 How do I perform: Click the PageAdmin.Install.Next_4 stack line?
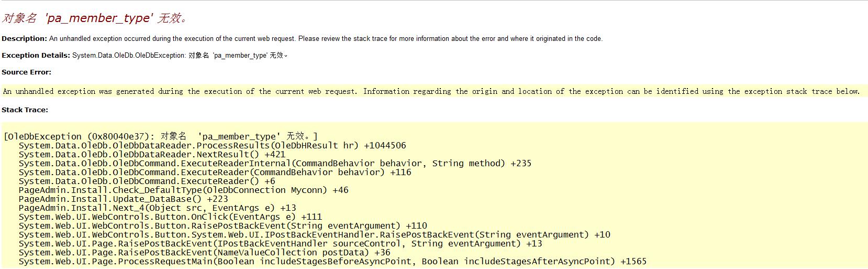click(x=157, y=208)
